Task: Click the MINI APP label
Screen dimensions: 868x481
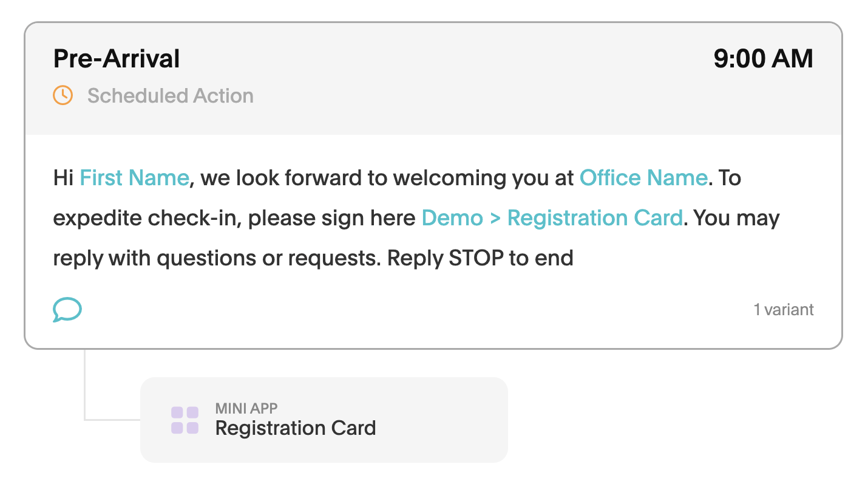Action: coord(246,408)
